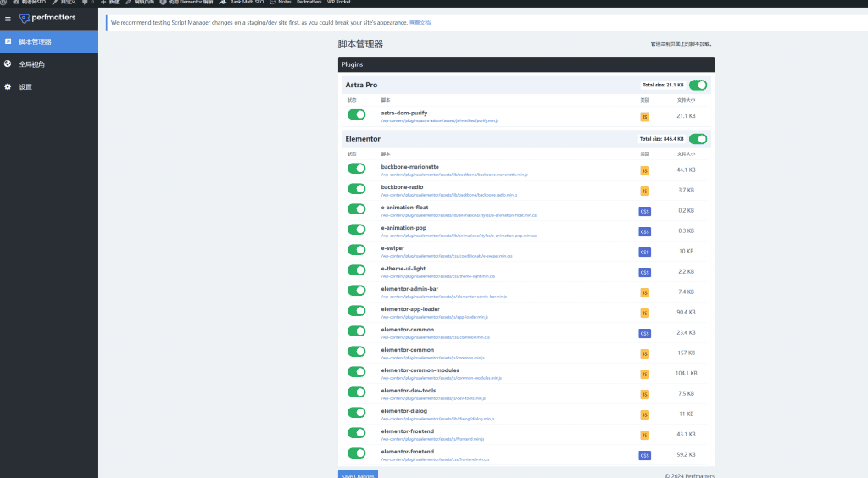This screenshot has width=868, height=478.
Task: Turn off backbone-radio script toggle
Action: pyautogui.click(x=357, y=189)
